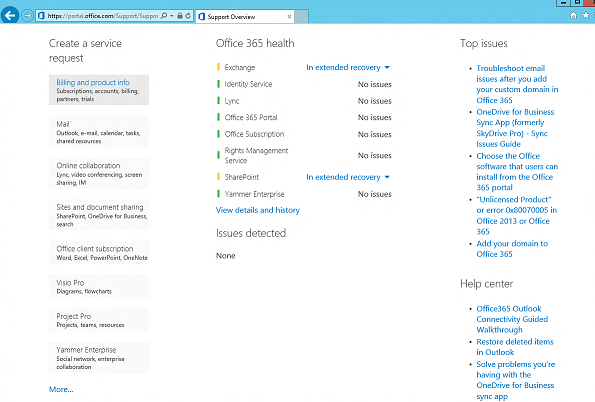595x402 pixels.
Task: Click Rights Management Service row label
Action: 256,155
